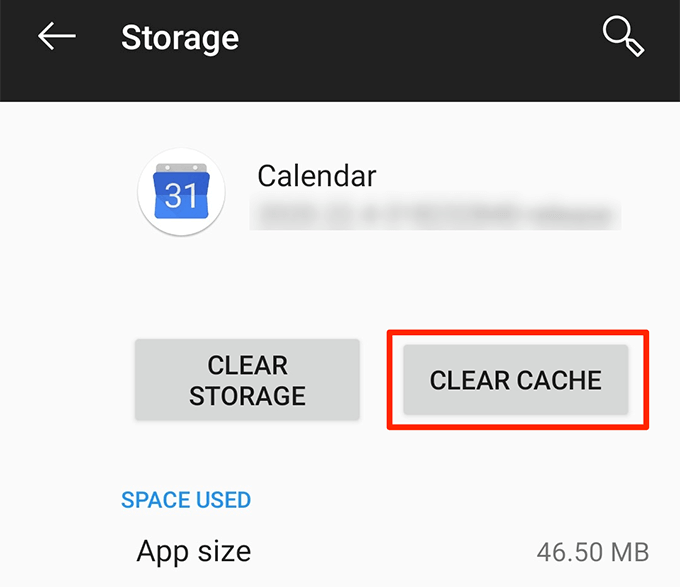Viewport: 680px width, 587px height.
Task: Click the word Storage in top bar
Action: click(180, 38)
